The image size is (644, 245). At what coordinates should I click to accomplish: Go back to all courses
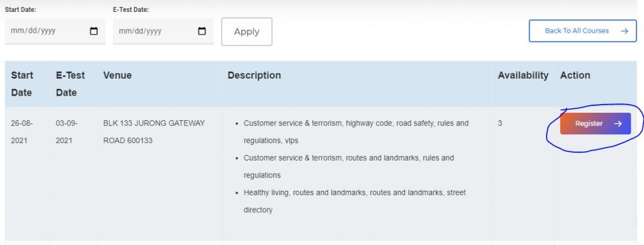coord(582,31)
